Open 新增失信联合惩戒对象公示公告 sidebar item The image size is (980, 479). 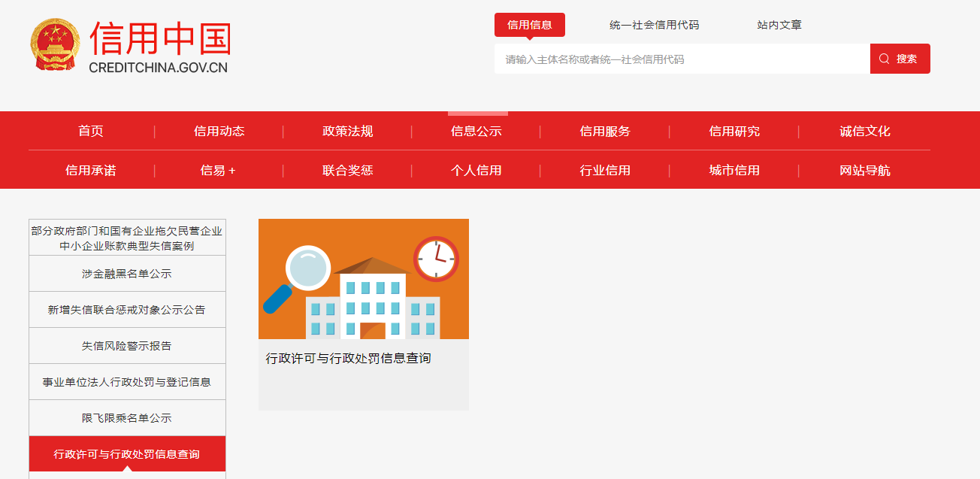coord(127,310)
